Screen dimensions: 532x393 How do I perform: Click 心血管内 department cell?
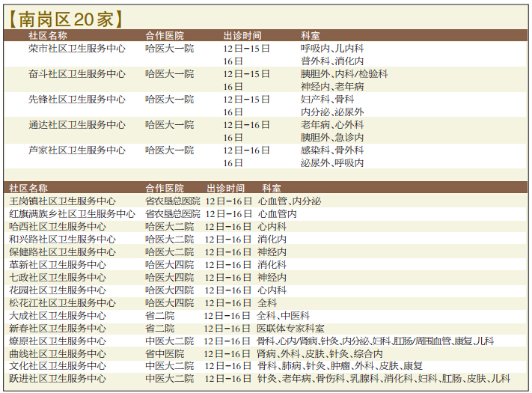pyautogui.click(x=277, y=214)
